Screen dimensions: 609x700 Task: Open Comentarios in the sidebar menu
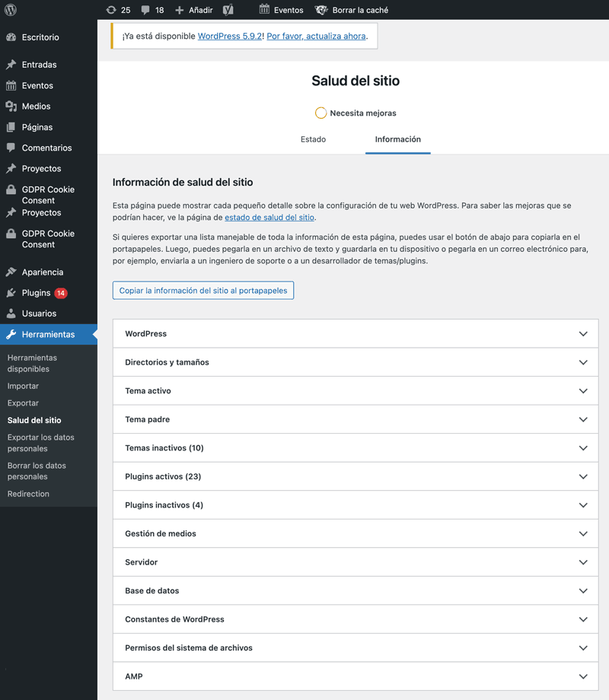coord(47,148)
